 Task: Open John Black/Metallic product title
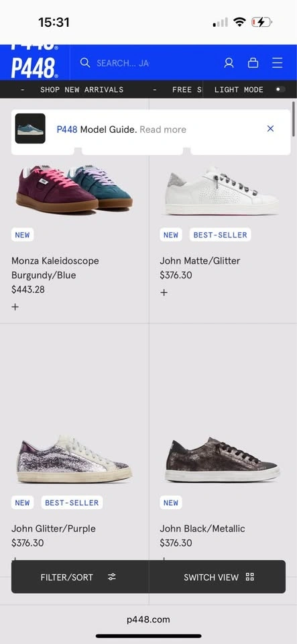(x=202, y=528)
